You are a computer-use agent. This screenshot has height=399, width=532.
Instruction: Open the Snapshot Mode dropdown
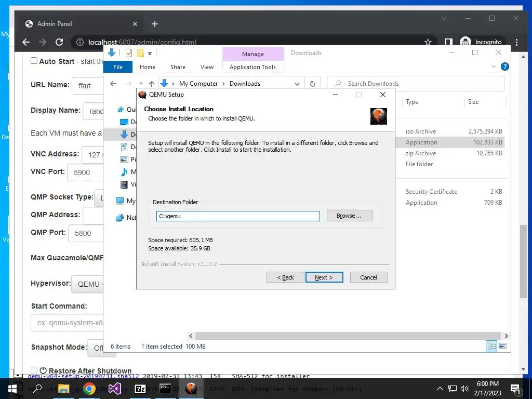point(96,348)
